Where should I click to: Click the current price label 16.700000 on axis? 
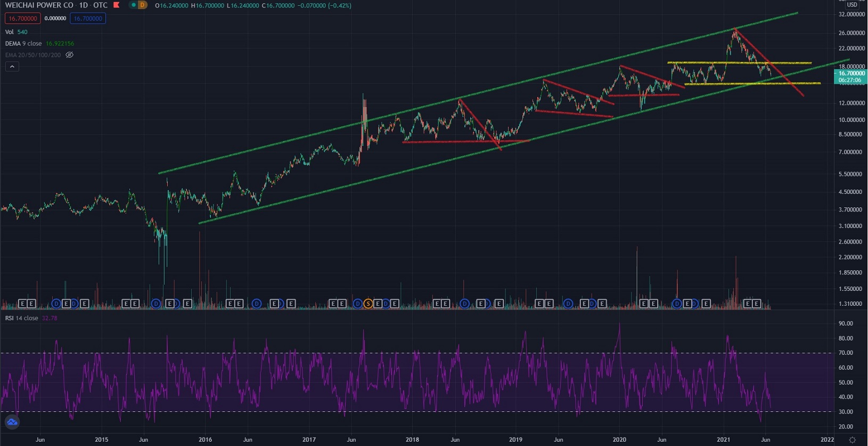[x=851, y=74]
